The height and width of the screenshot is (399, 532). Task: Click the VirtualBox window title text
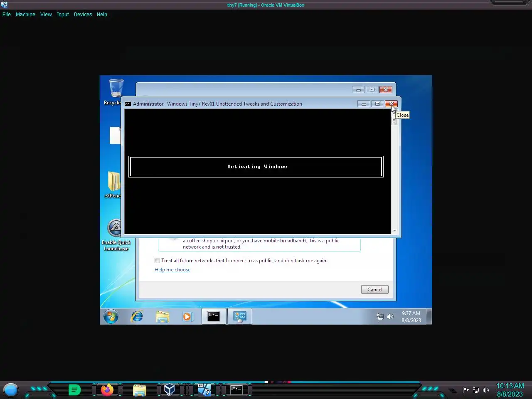[266, 5]
